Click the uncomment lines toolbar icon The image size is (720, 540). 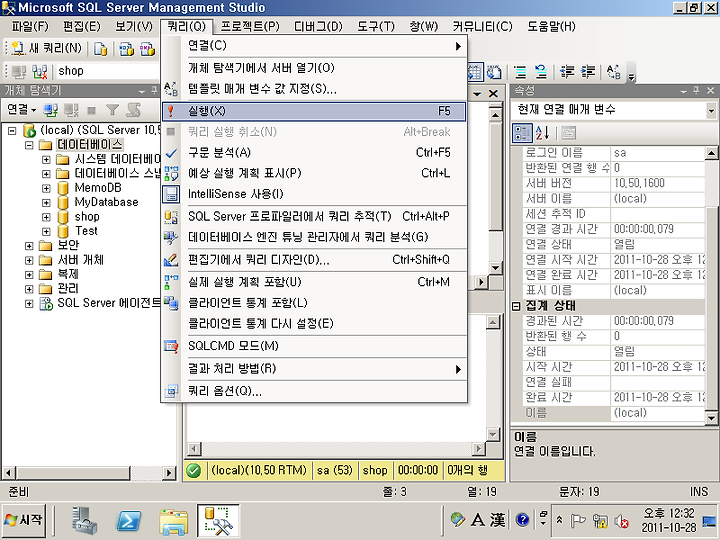click(541, 72)
